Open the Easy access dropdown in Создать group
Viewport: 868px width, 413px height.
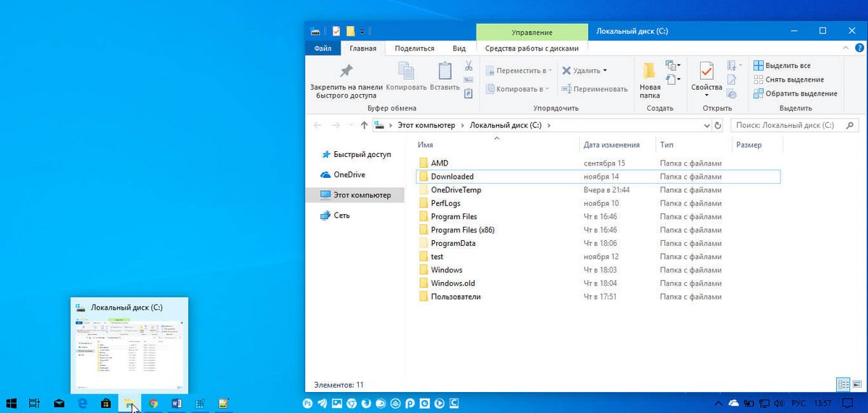[673, 79]
